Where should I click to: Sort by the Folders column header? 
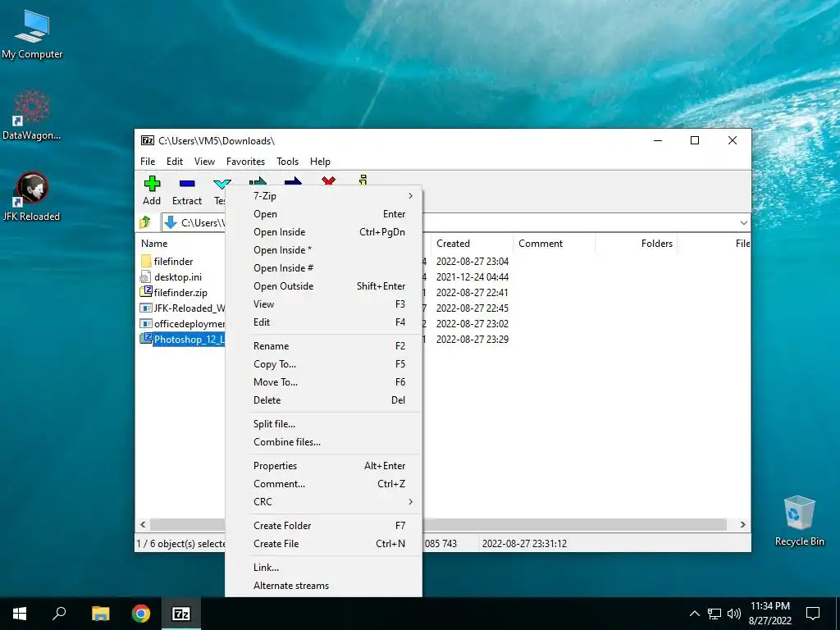(637, 243)
